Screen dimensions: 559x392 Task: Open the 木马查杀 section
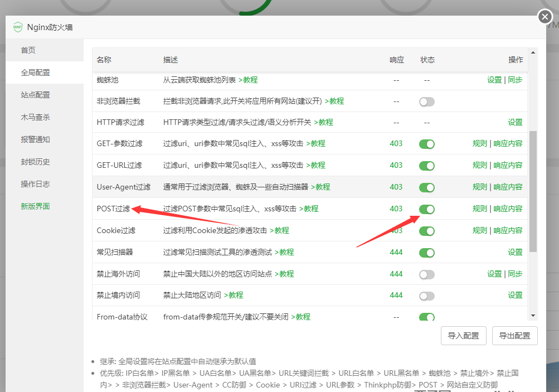click(35, 117)
